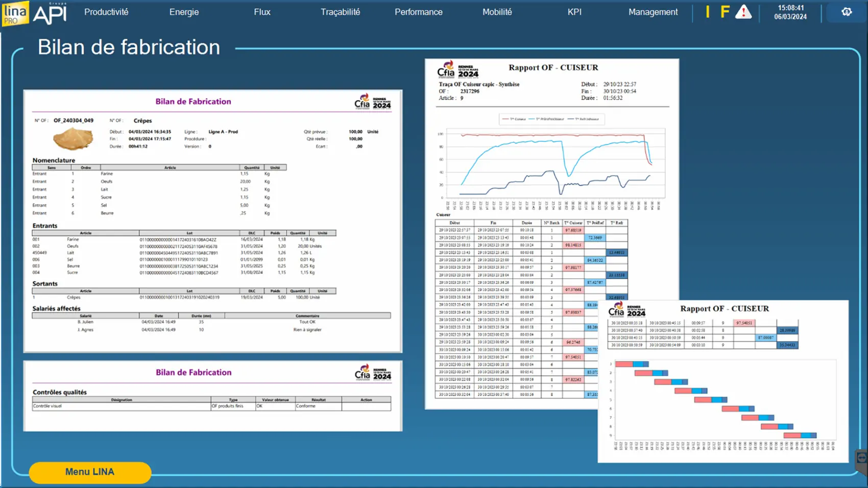Click the crêpe product image
The height and width of the screenshot is (488, 868).
click(x=73, y=138)
